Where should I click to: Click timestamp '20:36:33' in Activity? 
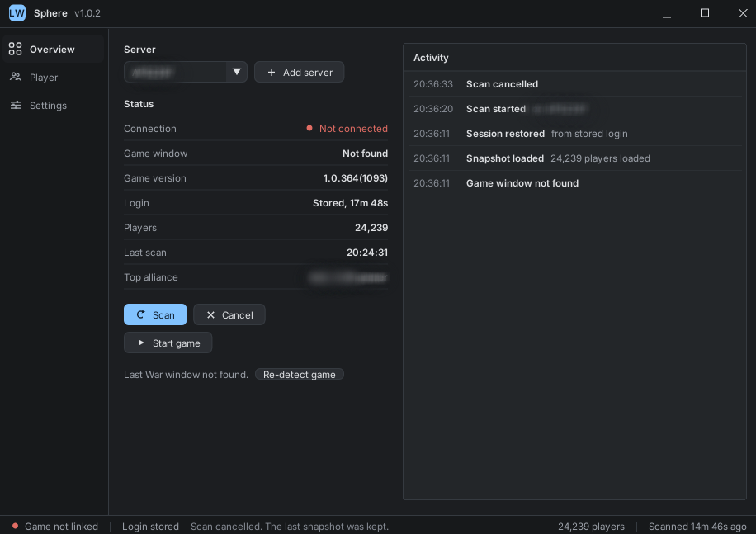[x=433, y=84]
